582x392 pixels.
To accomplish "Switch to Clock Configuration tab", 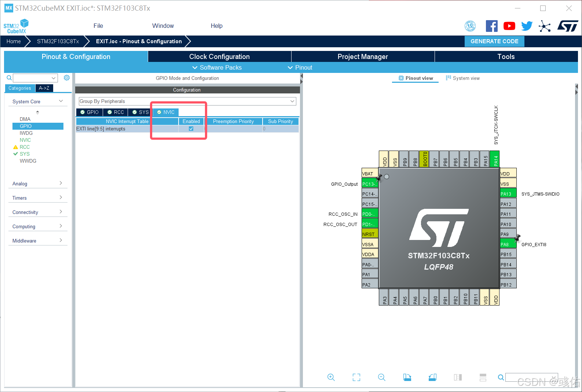I will pos(219,56).
